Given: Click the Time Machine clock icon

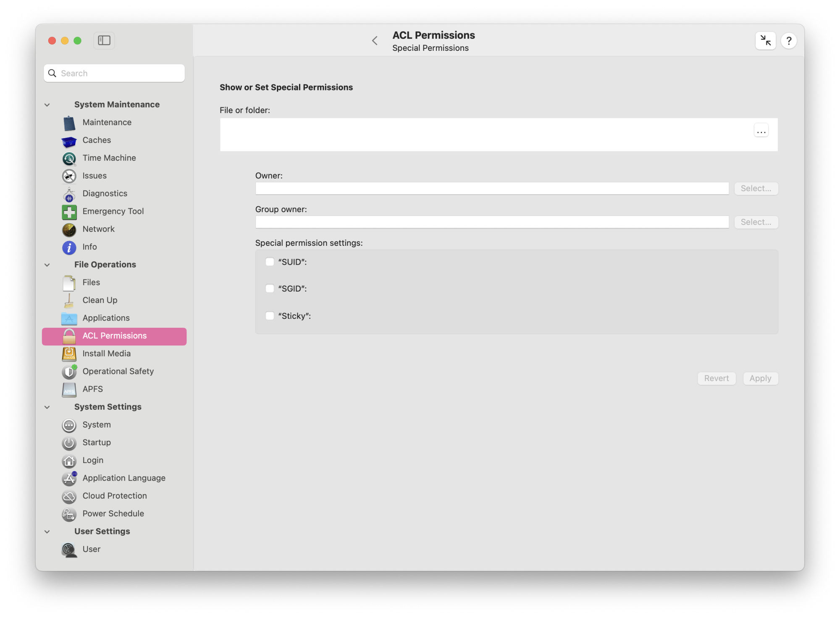Looking at the screenshot, I should pyautogui.click(x=69, y=158).
